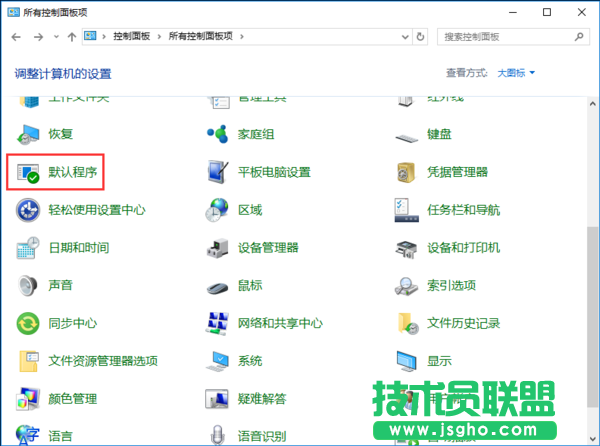Image resolution: width=600 pixels, height=446 pixels.
Task: Expand chevron after 所有控制面板项 in breadcrumb
Action: (241, 37)
